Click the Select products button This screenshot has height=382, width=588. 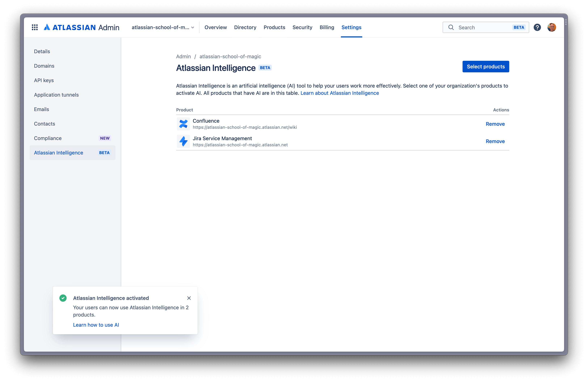point(486,66)
